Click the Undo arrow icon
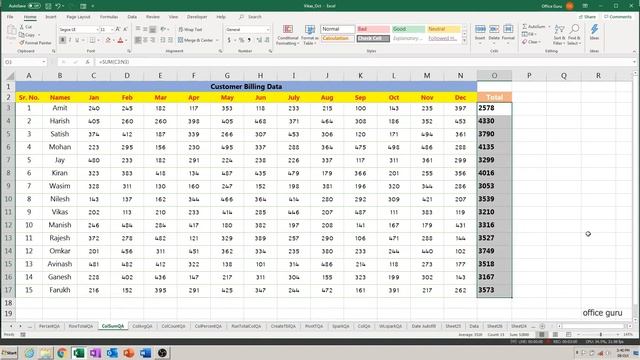The image size is (640, 360). pos(58,6)
